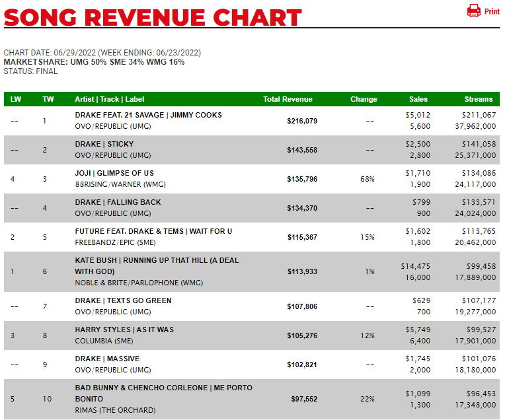Click streams count 25,371,000
The height and width of the screenshot is (420, 507).
[475, 155]
